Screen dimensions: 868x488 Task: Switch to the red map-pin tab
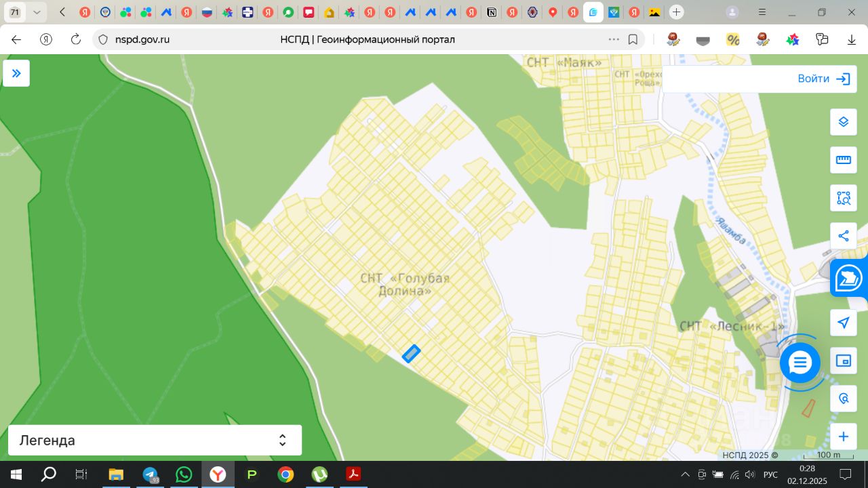[553, 12]
